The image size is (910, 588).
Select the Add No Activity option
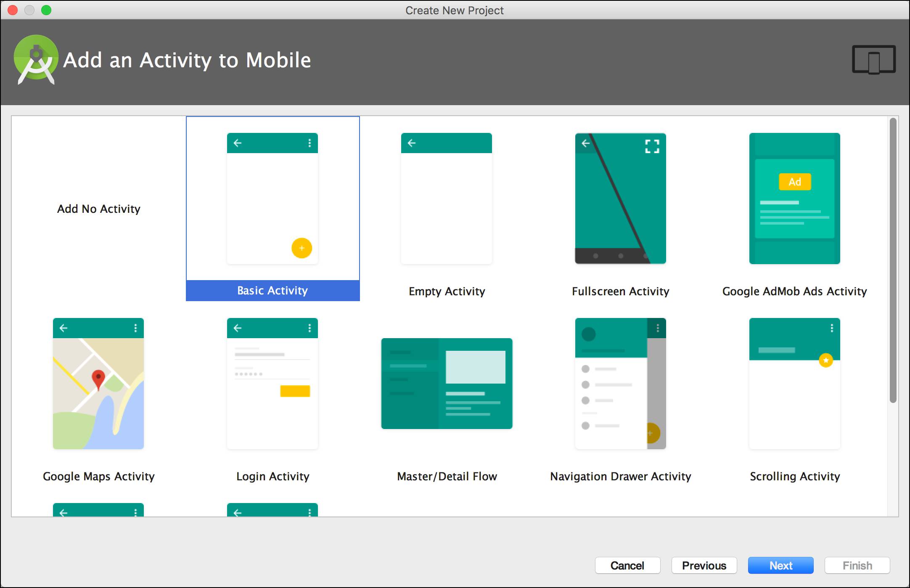98,209
